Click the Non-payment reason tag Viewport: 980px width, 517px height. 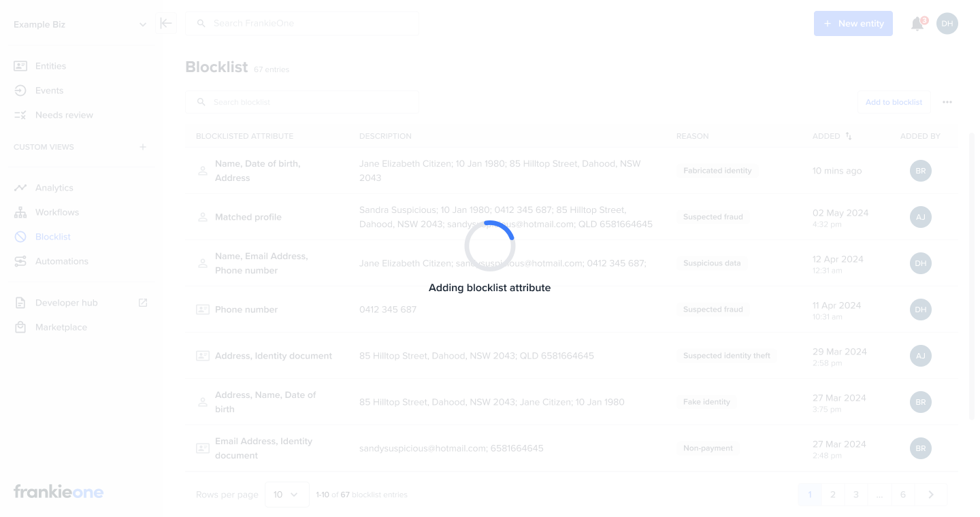point(708,448)
